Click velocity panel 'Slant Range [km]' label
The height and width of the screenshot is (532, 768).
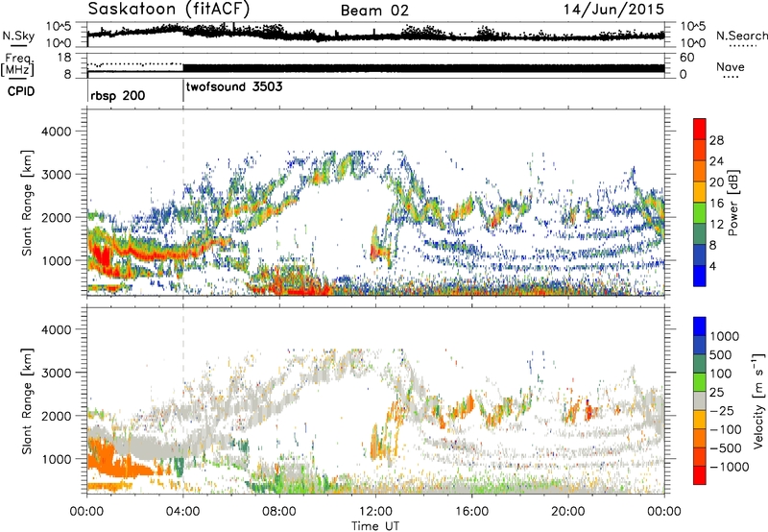pyautogui.click(x=27, y=401)
